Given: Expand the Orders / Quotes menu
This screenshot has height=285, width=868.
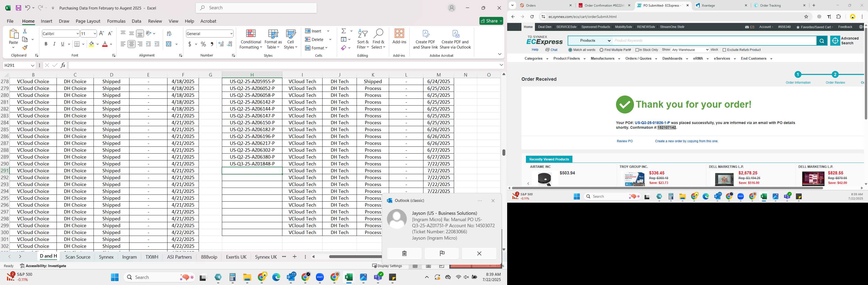Looking at the screenshot, I should (x=641, y=59).
